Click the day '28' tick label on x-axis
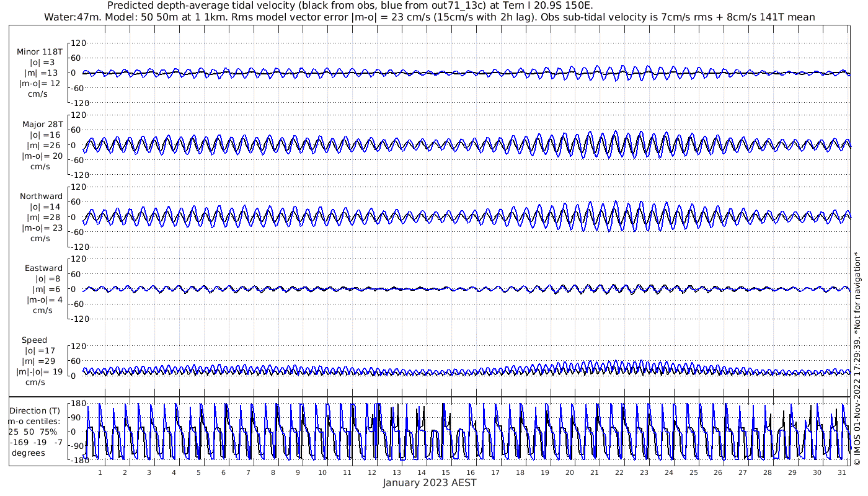Screen dimensions: 868x496 pos(768,472)
